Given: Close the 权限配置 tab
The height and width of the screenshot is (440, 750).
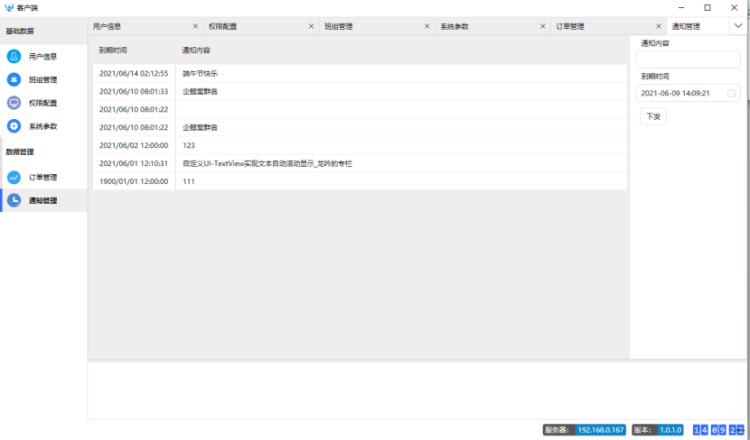Looking at the screenshot, I should click(311, 26).
